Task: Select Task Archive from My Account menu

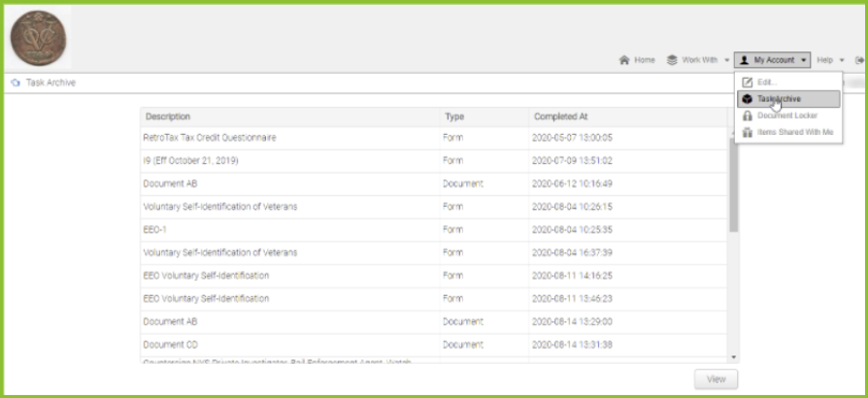Action: pos(788,99)
